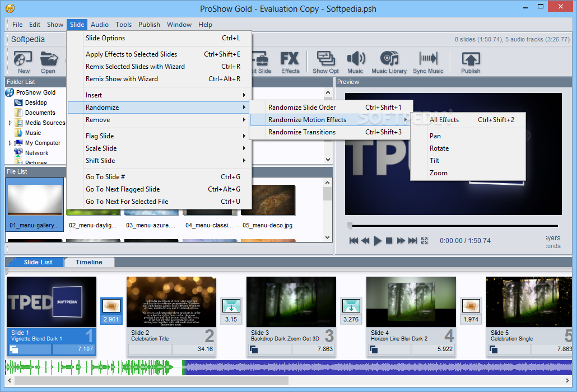Open the Help menu
The height and width of the screenshot is (392, 577).
pos(205,25)
